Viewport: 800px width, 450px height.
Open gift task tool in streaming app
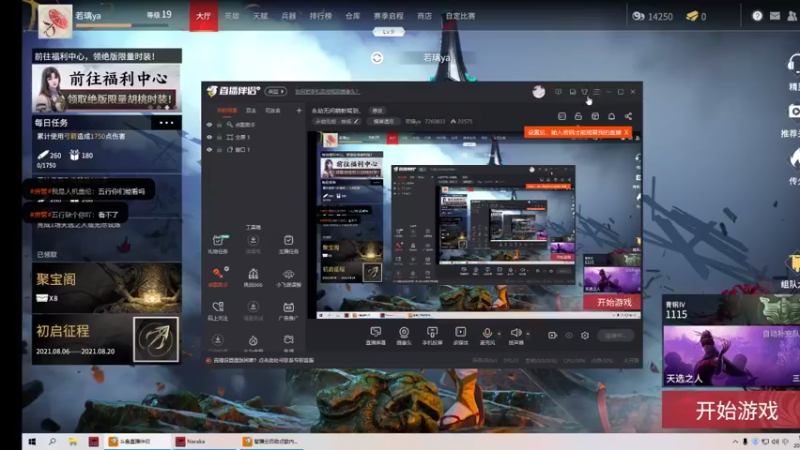tap(218, 244)
